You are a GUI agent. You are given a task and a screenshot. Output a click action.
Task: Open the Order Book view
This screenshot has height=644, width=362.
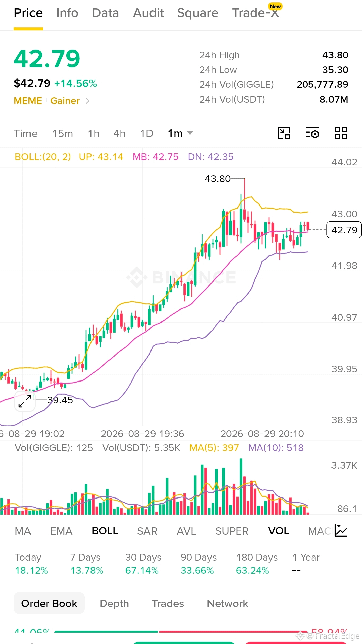[49, 603]
